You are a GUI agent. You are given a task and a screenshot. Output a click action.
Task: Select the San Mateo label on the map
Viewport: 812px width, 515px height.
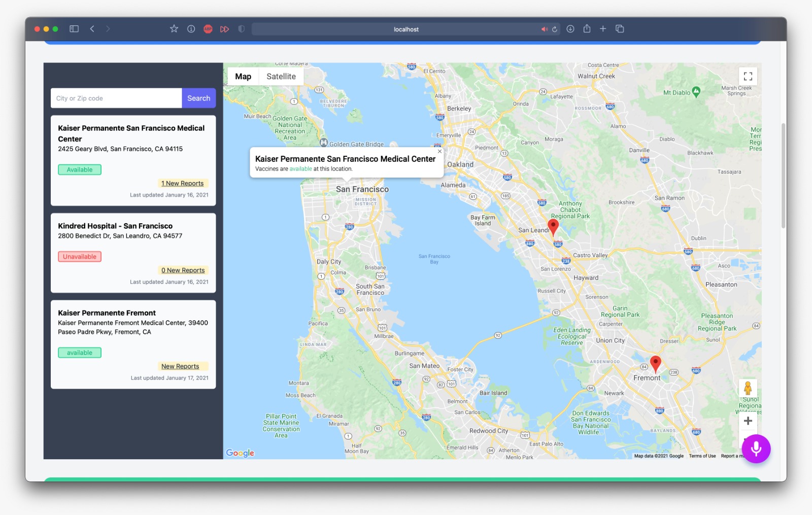tap(424, 366)
